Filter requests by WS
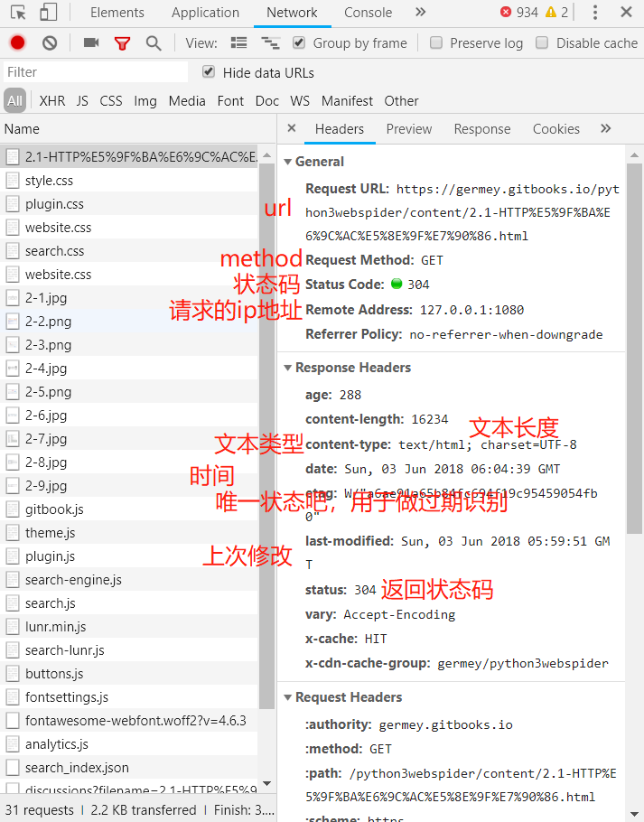Screen dimensions: 644x822 pos(300,100)
